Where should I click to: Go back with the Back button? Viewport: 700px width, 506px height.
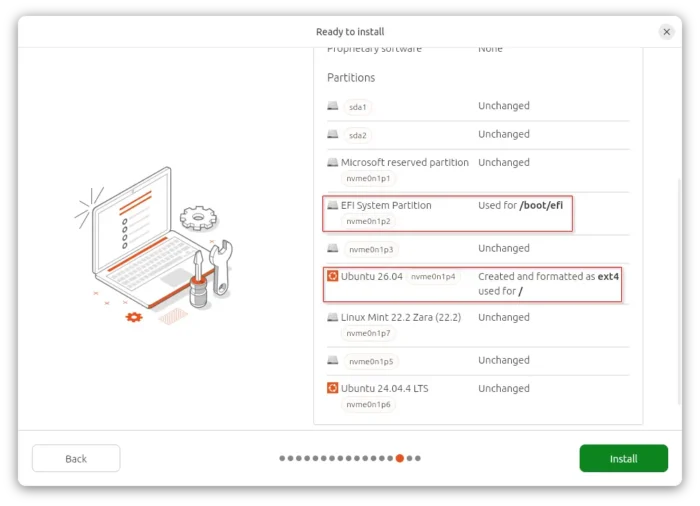pos(76,458)
